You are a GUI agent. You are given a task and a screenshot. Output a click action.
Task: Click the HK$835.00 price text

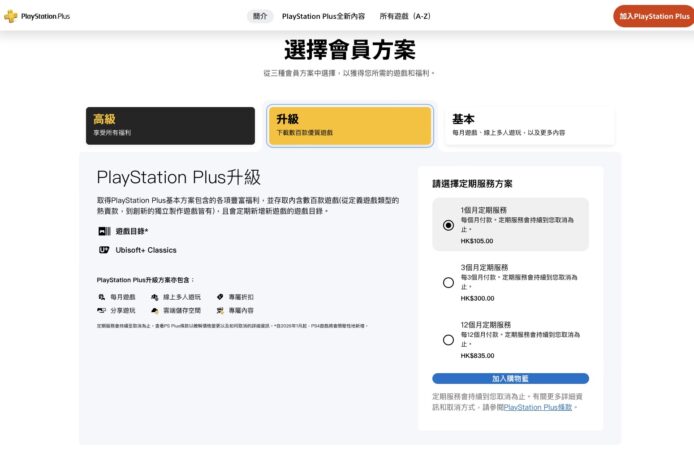(x=477, y=356)
